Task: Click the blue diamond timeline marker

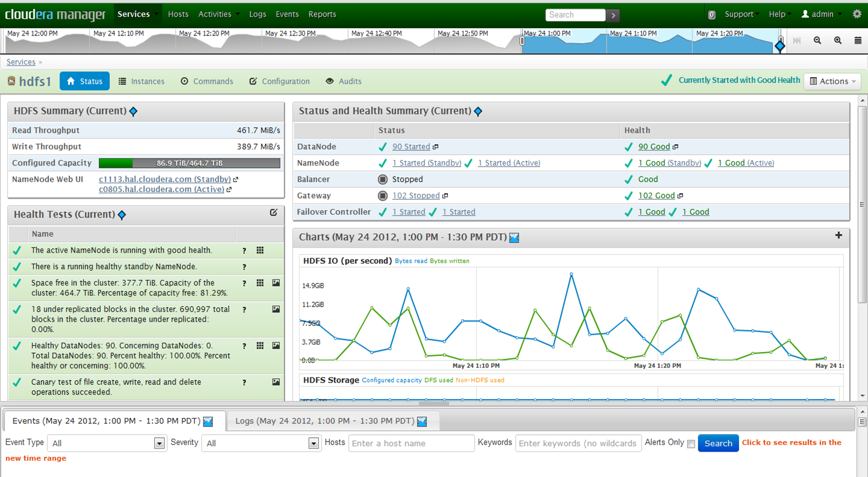Action: (x=779, y=46)
